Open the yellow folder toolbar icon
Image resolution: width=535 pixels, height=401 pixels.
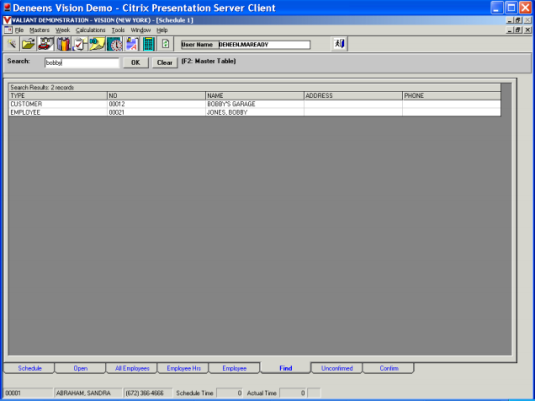pos(28,44)
